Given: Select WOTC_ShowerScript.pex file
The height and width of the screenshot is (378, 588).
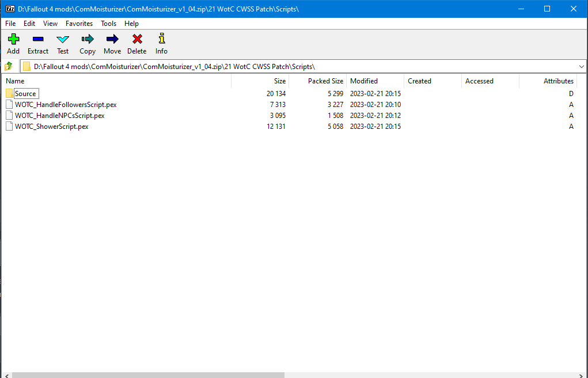Looking at the screenshot, I should pyautogui.click(x=51, y=127).
